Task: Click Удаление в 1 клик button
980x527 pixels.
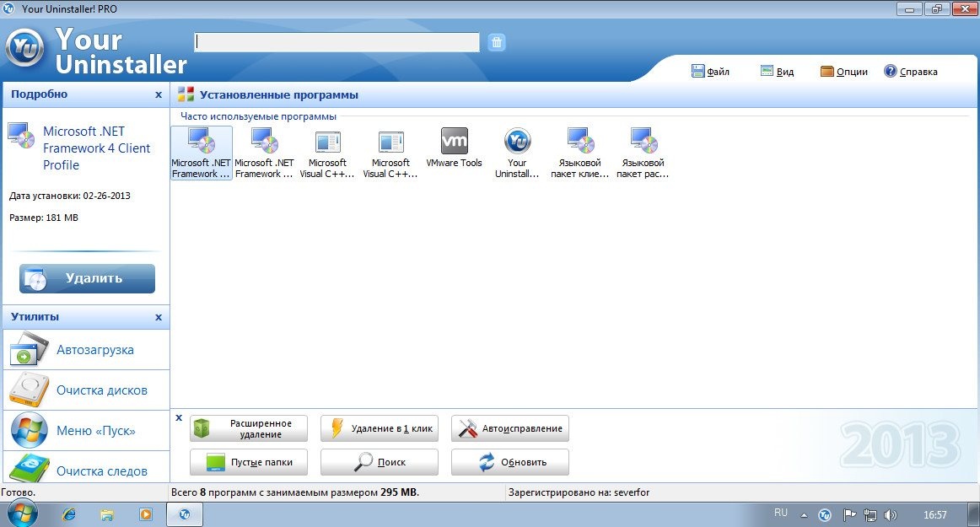Action: pos(380,429)
